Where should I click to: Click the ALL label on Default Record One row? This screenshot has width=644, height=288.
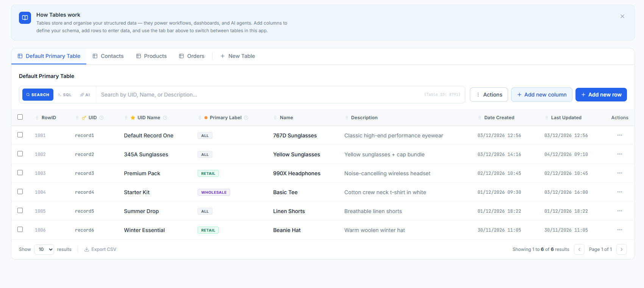point(205,135)
